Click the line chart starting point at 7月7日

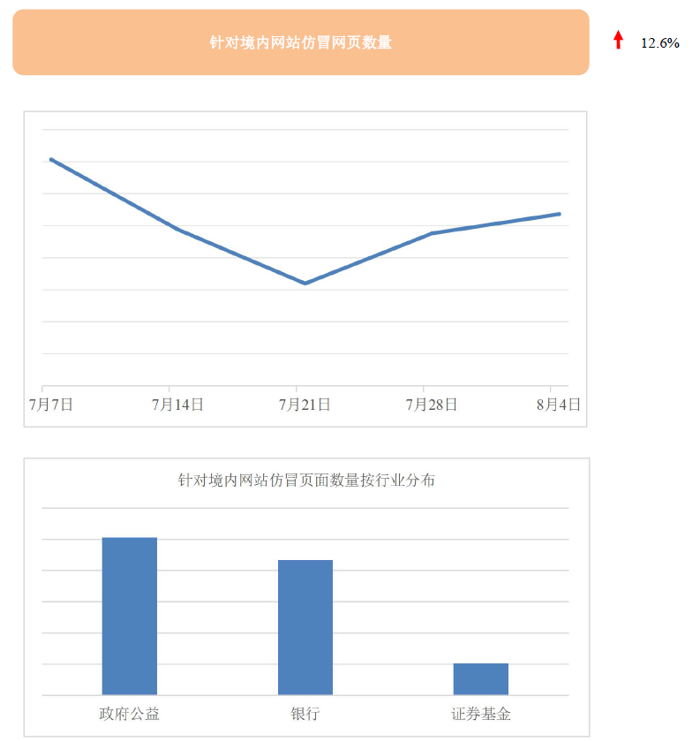click(x=51, y=160)
